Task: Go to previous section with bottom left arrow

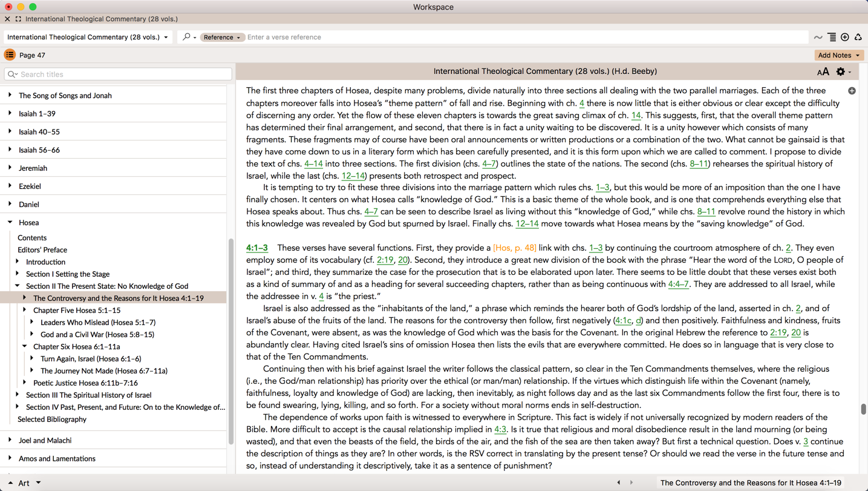Action: click(618, 483)
